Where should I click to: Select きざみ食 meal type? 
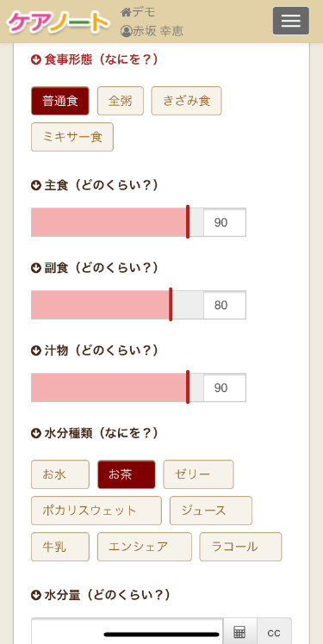point(186,101)
